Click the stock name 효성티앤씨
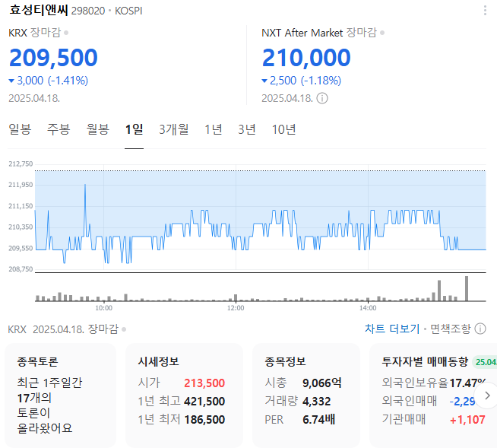The height and width of the screenshot is (448, 497). (x=38, y=10)
